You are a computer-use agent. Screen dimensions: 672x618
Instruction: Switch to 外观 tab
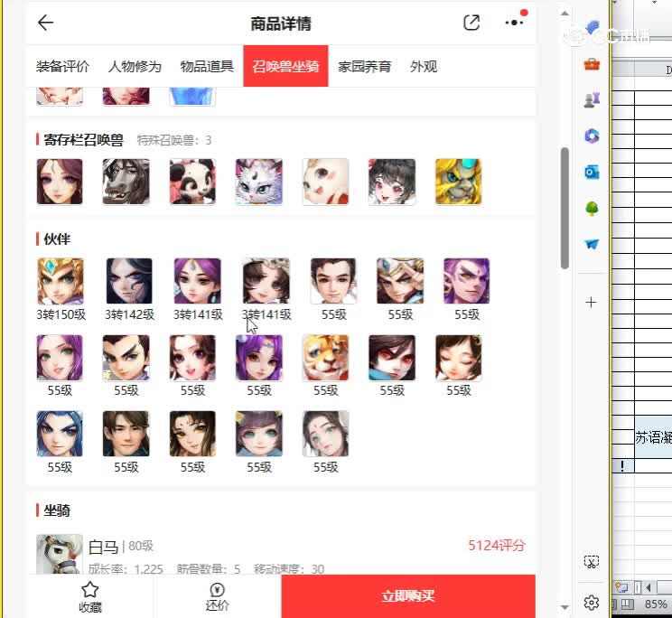[424, 67]
